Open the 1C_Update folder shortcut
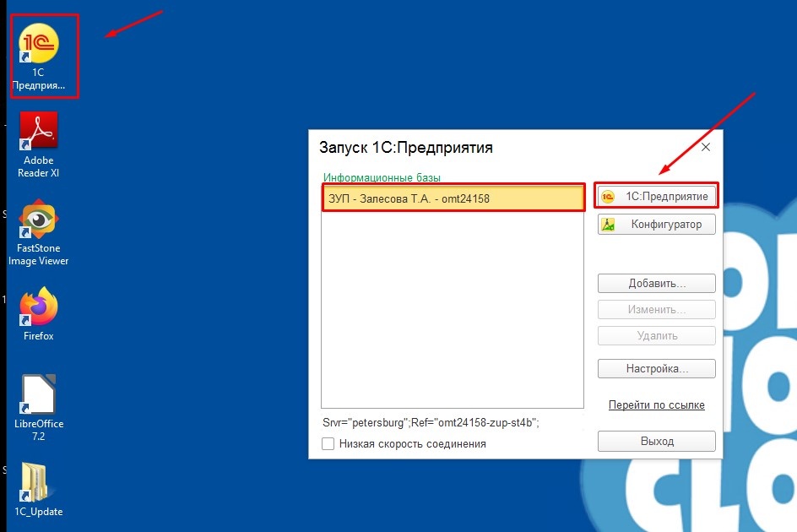 pyautogui.click(x=39, y=490)
